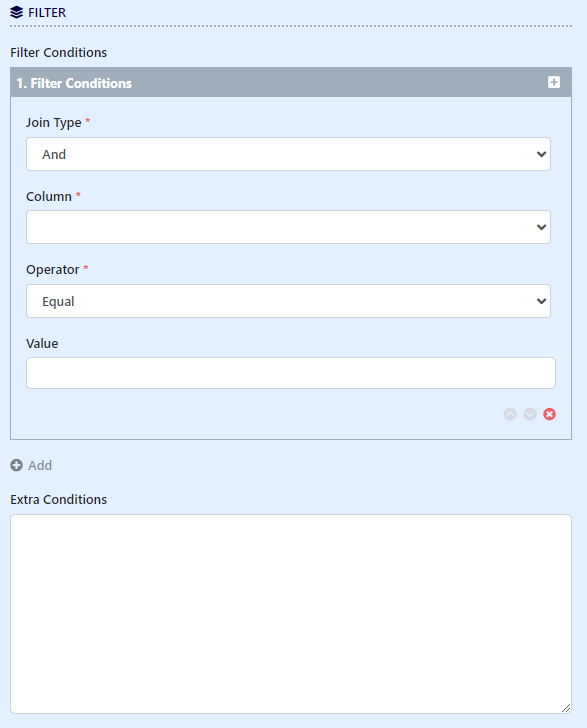The width and height of the screenshot is (587, 728).
Task: Click the Join Type field label
Action: pos(53,123)
